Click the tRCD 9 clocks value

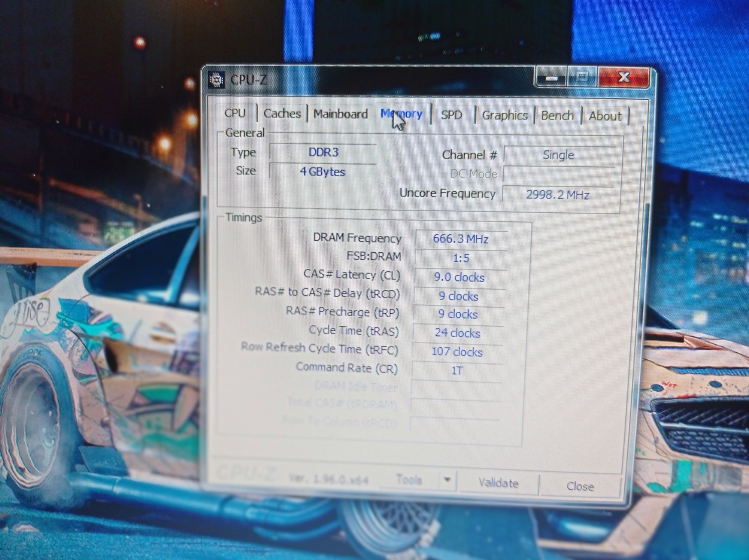459,296
